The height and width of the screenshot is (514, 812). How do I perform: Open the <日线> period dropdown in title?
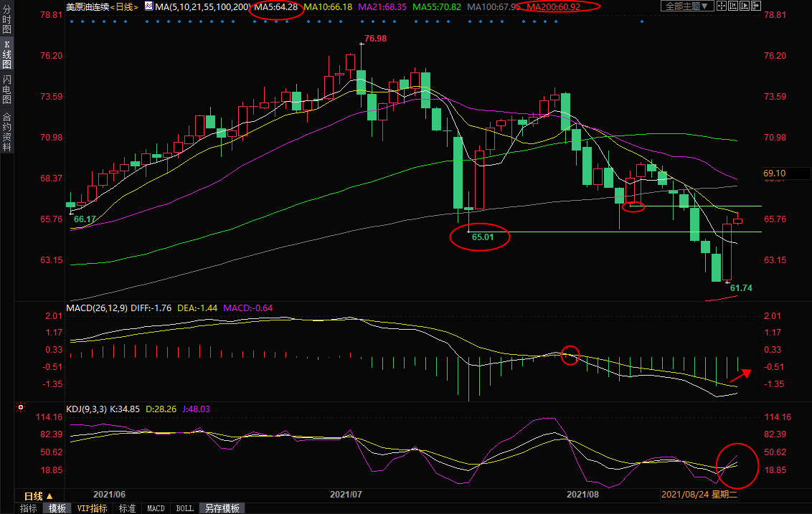(125, 6)
